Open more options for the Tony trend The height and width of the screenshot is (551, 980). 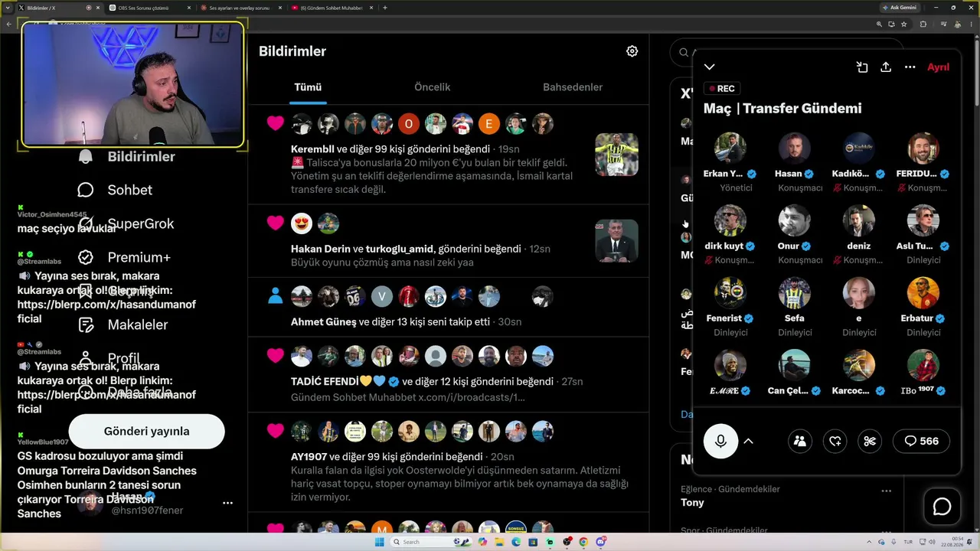886,491
